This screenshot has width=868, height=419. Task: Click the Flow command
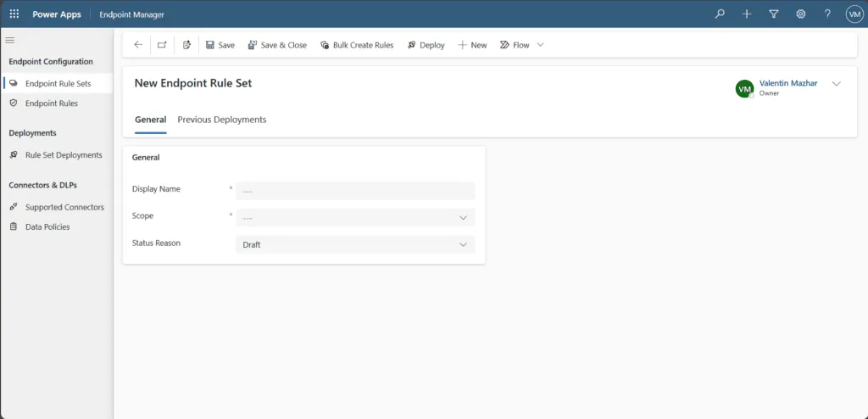[515, 45]
